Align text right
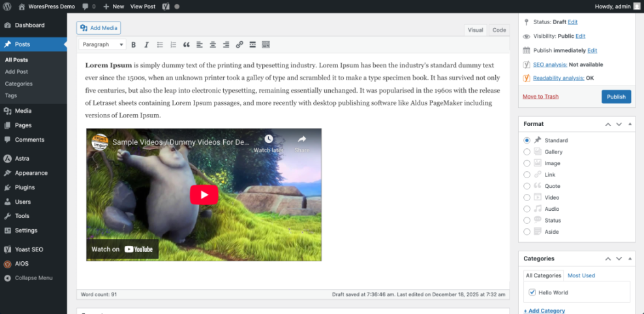Image resolution: width=644 pixels, height=314 pixels. [x=226, y=45]
